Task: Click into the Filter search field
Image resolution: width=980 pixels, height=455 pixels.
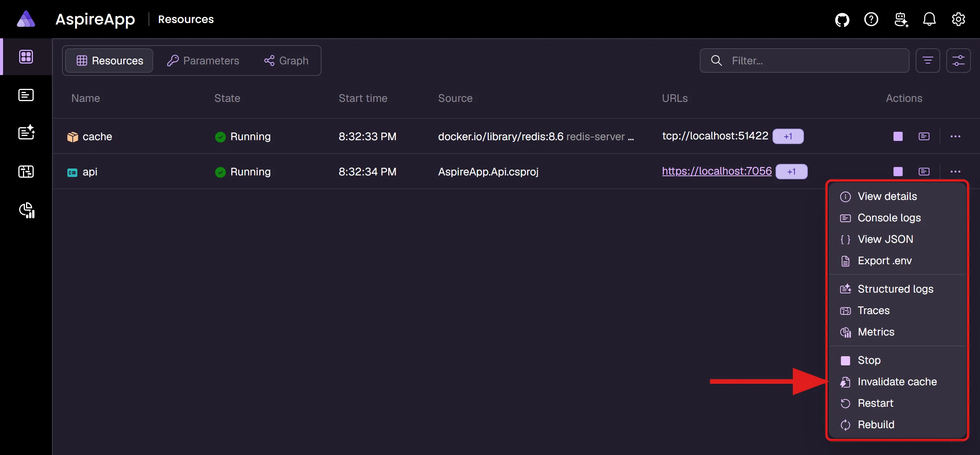Action: (805, 61)
